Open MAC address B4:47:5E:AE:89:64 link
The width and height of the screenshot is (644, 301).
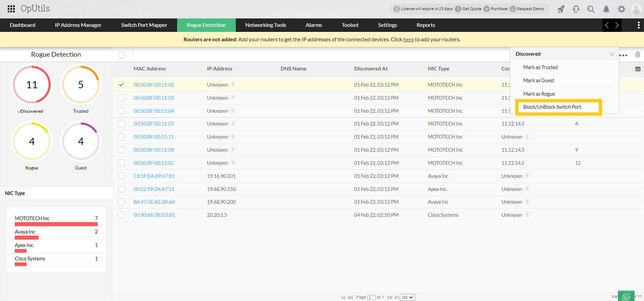[154, 202]
